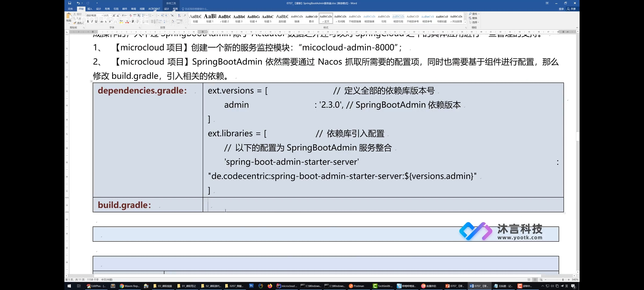
Task: Click the bullet list icon
Action: click(x=144, y=16)
